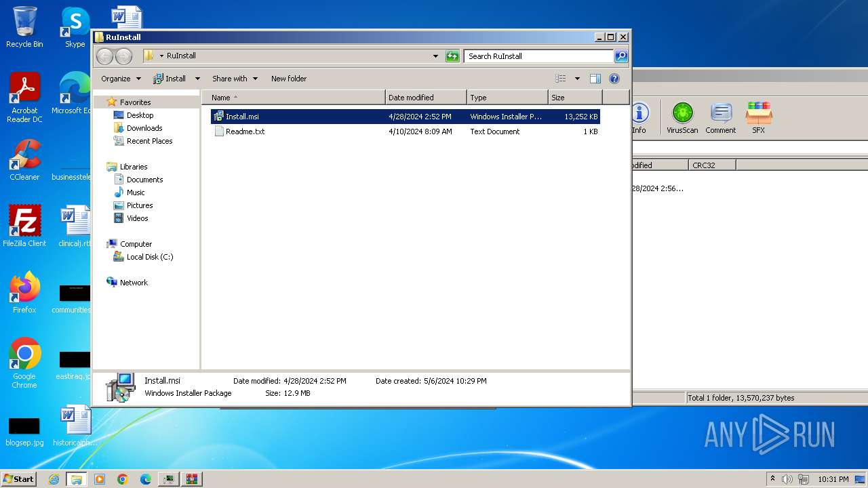Show the preview pane
This screenshot has height=488, width=868.
click(595, 79)
